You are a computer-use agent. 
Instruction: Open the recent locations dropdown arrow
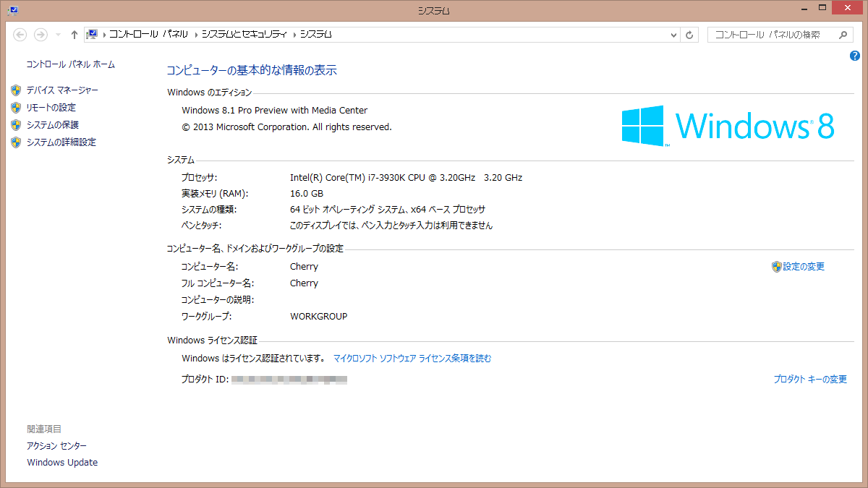59,35
